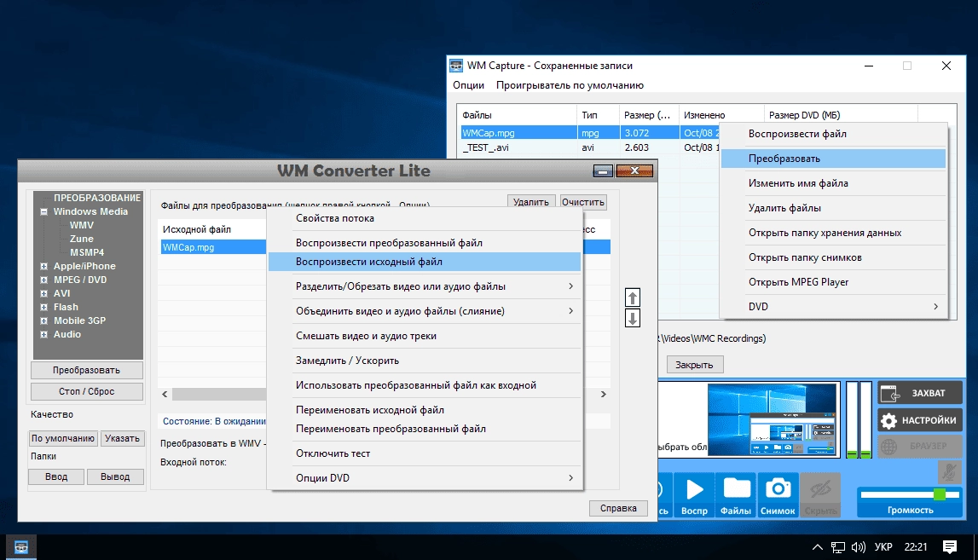Screen dimensions: 978x560
Task: Click the Ввод folder button
Action: point(56,476)
